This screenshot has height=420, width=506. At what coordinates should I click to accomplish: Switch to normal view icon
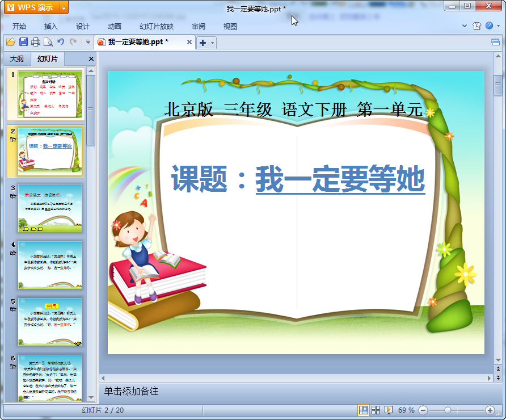click(x=364, y=410)
